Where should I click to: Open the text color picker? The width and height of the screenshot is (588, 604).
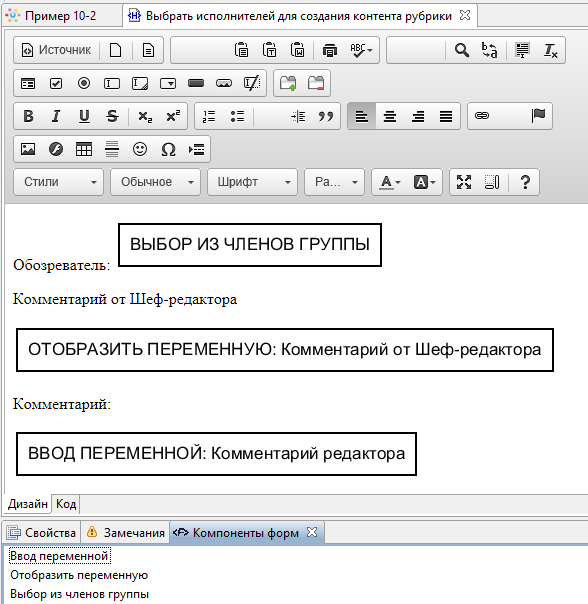(x=390, y=182)
